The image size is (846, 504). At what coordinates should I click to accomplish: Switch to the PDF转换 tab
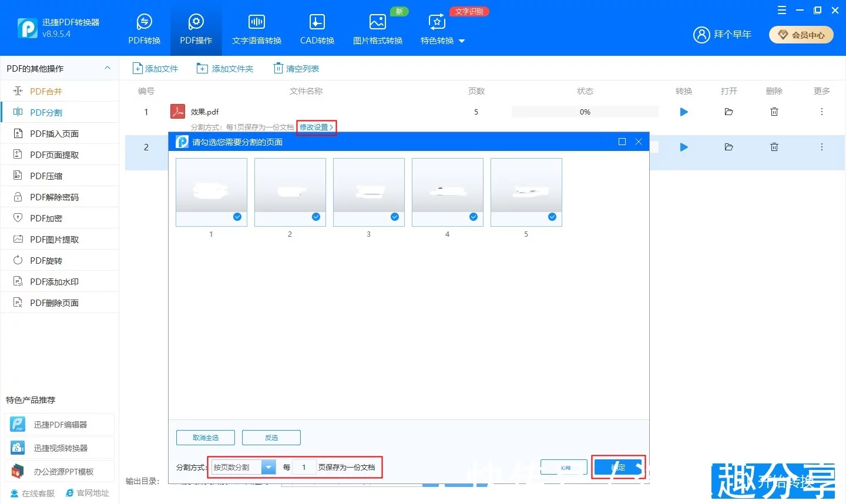(x=145, y=29)
